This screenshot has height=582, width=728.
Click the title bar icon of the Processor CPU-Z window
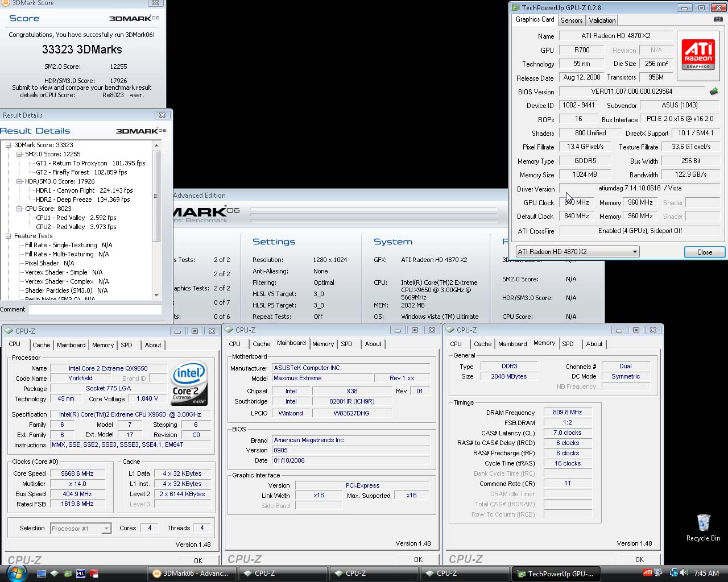[9, 331]
